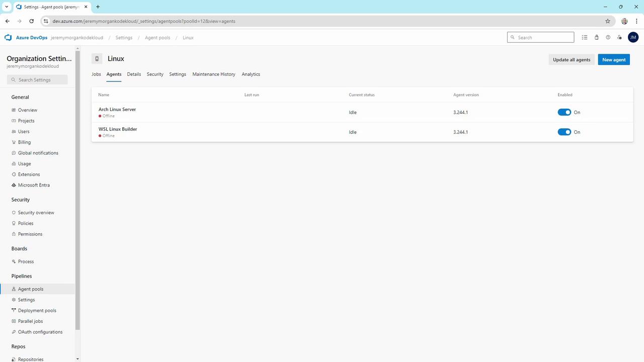Viewport: 644px width, 362px height.
Task: Click the OAuth configurations icon
Action: pyautogui.click(x=14, y=332)
